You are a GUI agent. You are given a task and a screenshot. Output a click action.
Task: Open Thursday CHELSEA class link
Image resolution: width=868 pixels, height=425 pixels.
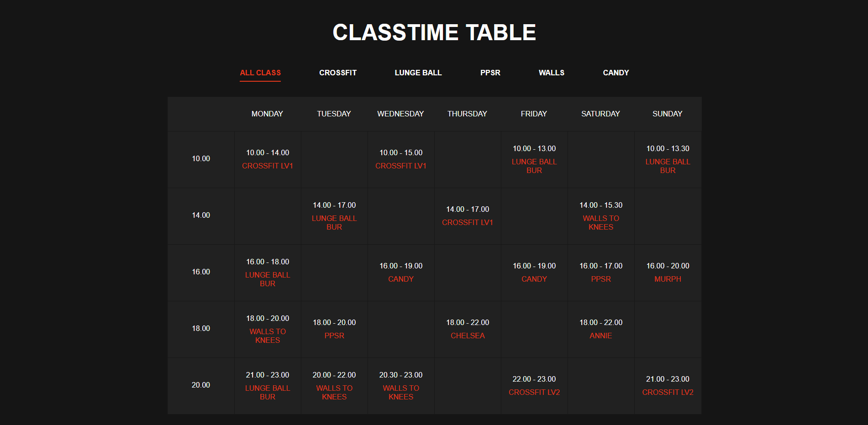[x=468, y=336]
